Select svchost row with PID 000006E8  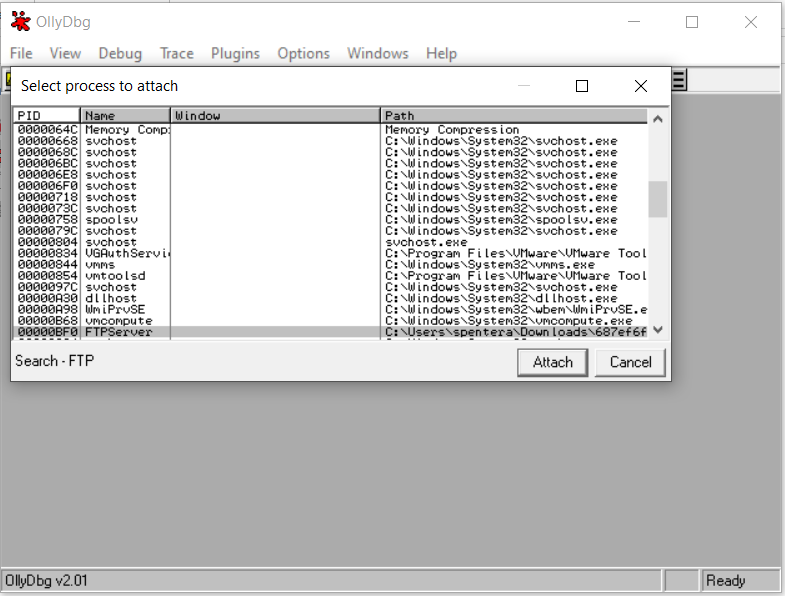[330, 175]
